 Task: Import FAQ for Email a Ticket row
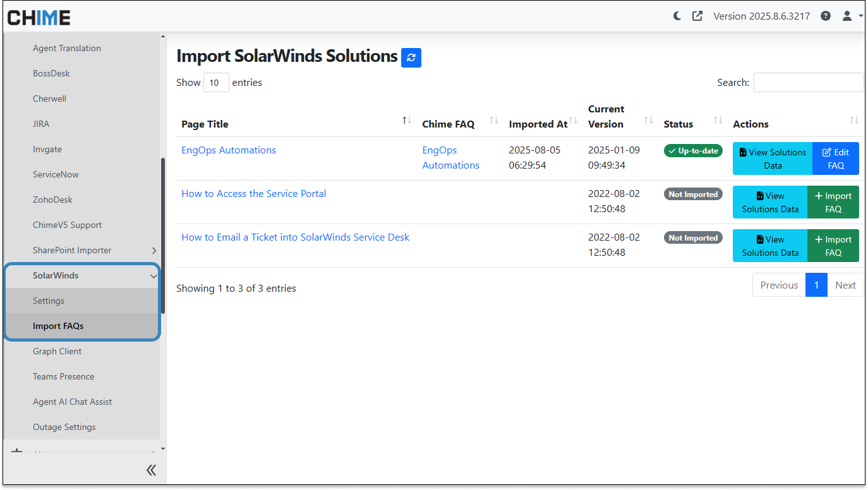click(833, 246)
